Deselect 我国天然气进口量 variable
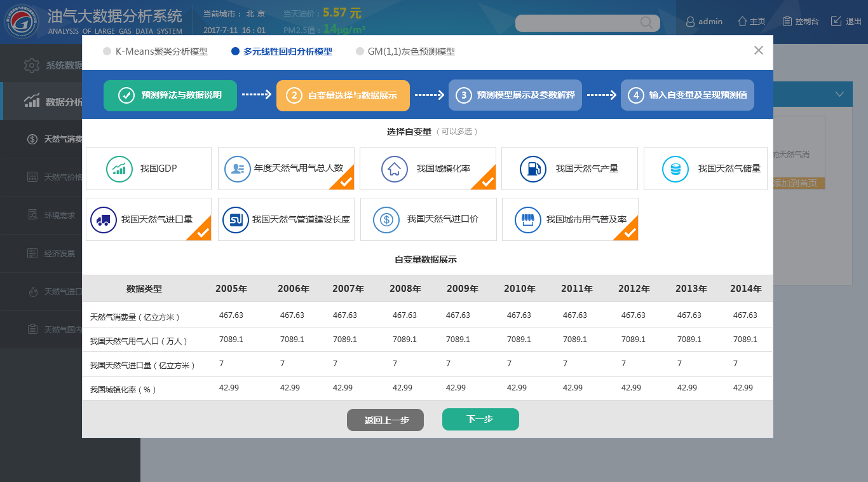Viewport: 868px width, 482px height. pyautogui.click(x=149, y=219)
